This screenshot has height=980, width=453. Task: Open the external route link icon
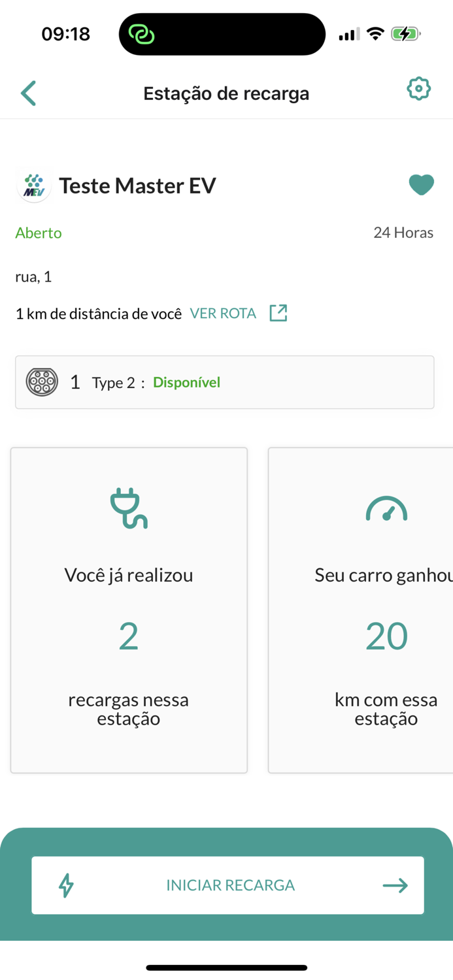[278, 313]
